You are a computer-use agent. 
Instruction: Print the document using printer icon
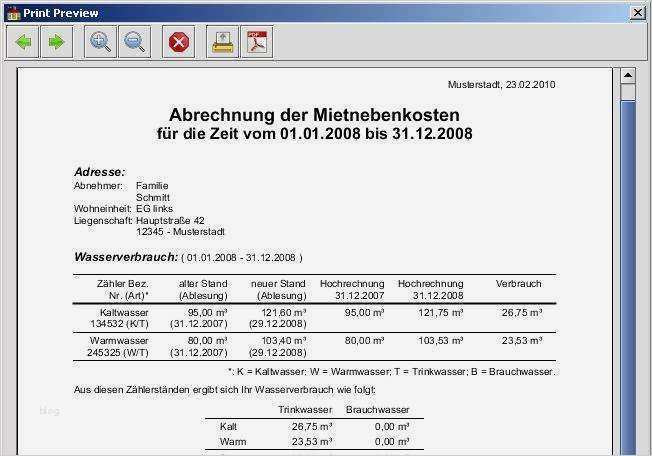(222, 42)
